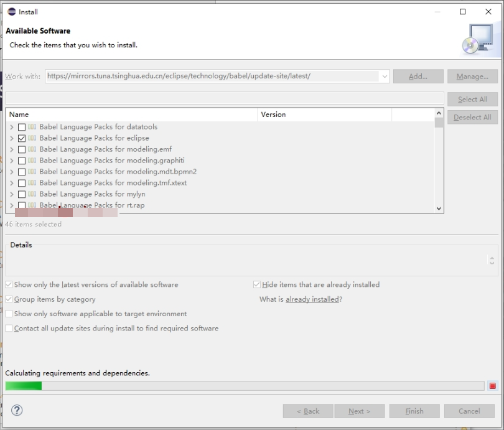The height and width of the screenshot is (430, 504).
Task: Click the dependency calculation progress bar
Action: coord(245,386)
